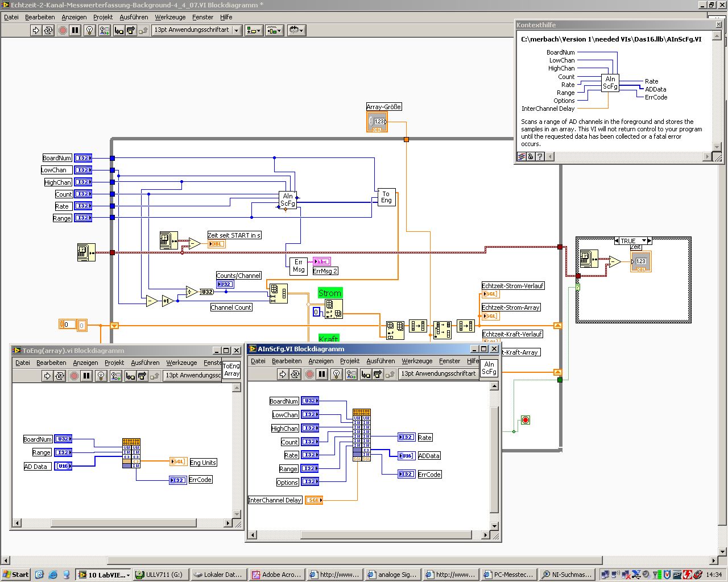Open the AIn ScFg subVI node in main diagram
This screenshot has height=582, width=728.
point(288,199)
